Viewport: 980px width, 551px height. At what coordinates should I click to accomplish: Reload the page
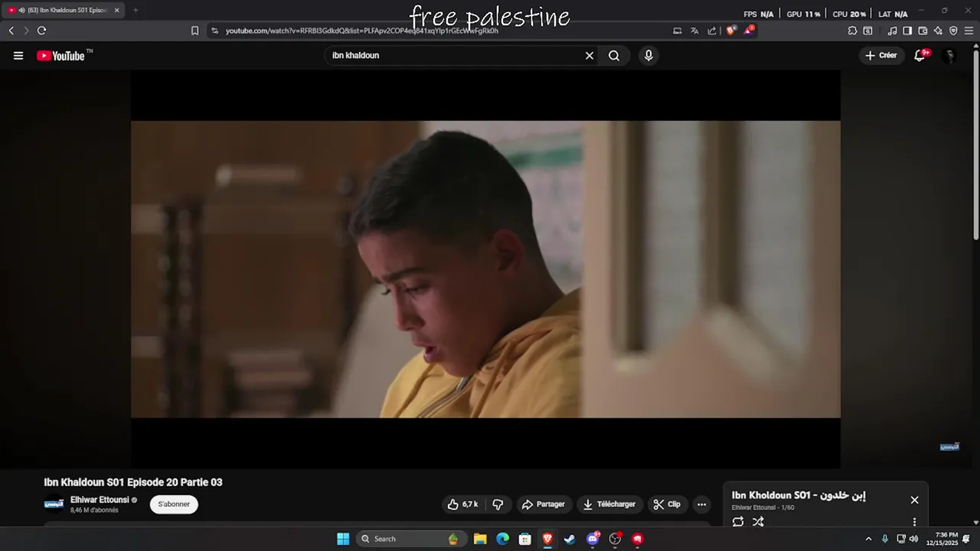click(x=41, y=31)
